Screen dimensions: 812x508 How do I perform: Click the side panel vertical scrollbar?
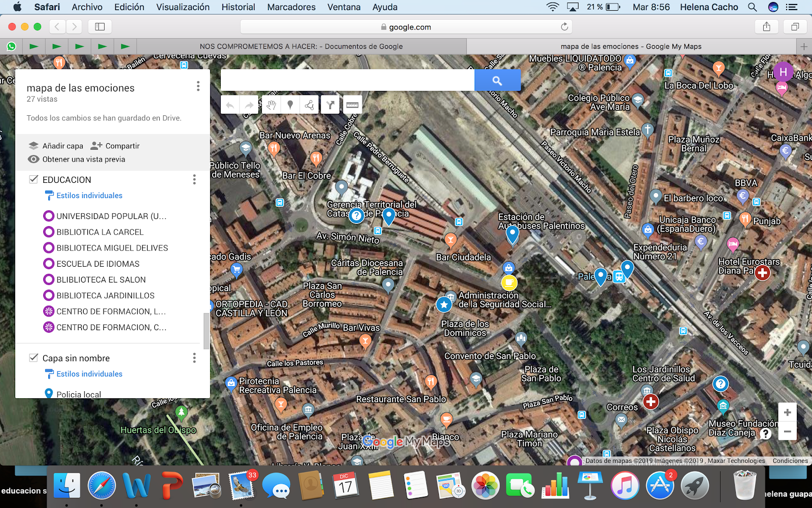tap(206, 331)
